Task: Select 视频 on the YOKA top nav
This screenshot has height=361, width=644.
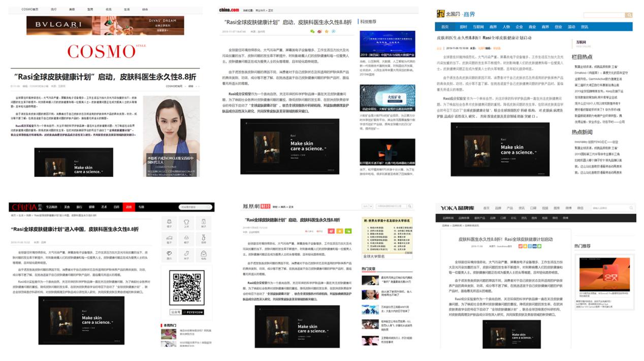Action: [x=544, y=208]
